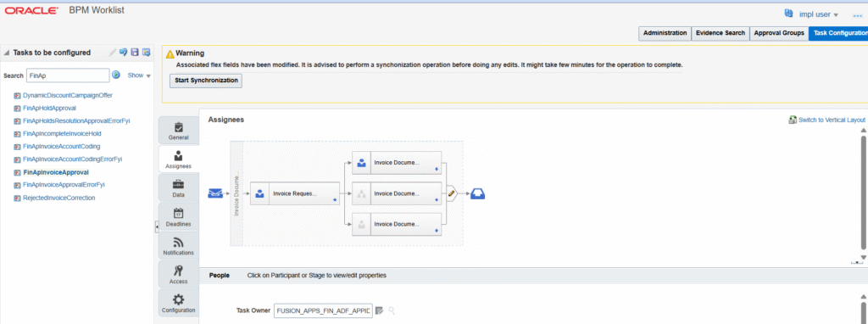Click the edit pencil icon in Tasks header
This screenshot has width=868, height=324.
[113, 53]
